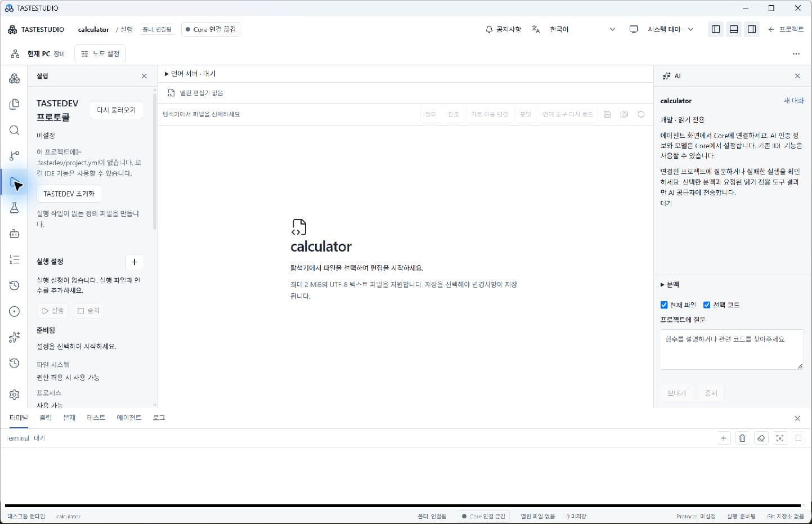Select the run play icon in sidebar
The height and width of the screenshot is (524, 812).
tap(15, 182)
